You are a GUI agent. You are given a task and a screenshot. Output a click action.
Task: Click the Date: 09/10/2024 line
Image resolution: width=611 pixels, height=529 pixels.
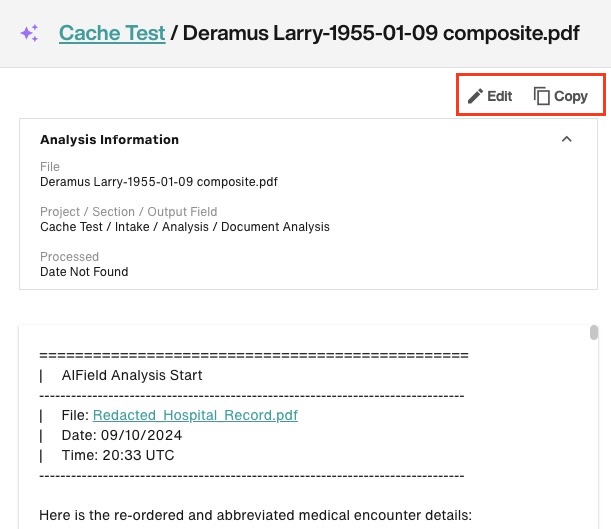(x=122, y=435)
